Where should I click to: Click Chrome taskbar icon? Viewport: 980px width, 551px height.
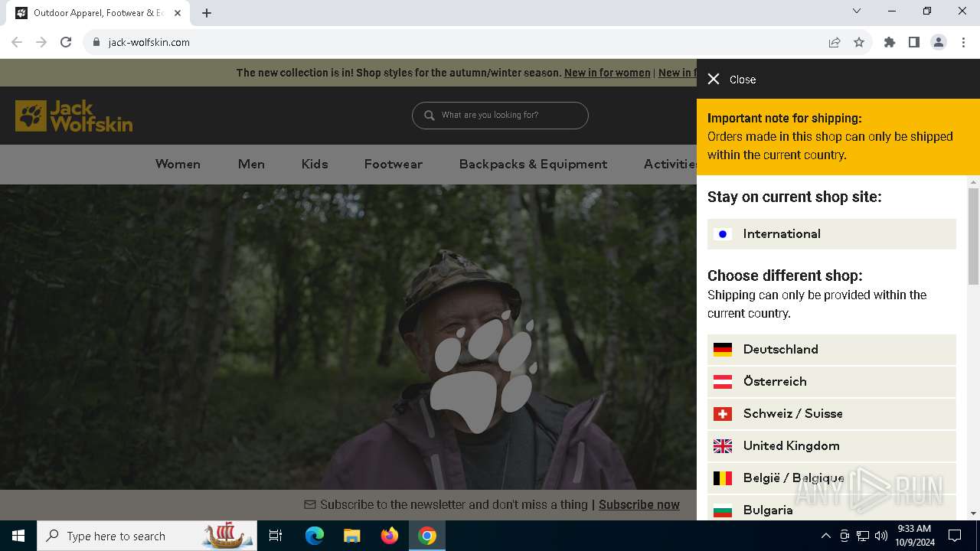(x=427, y=536)
